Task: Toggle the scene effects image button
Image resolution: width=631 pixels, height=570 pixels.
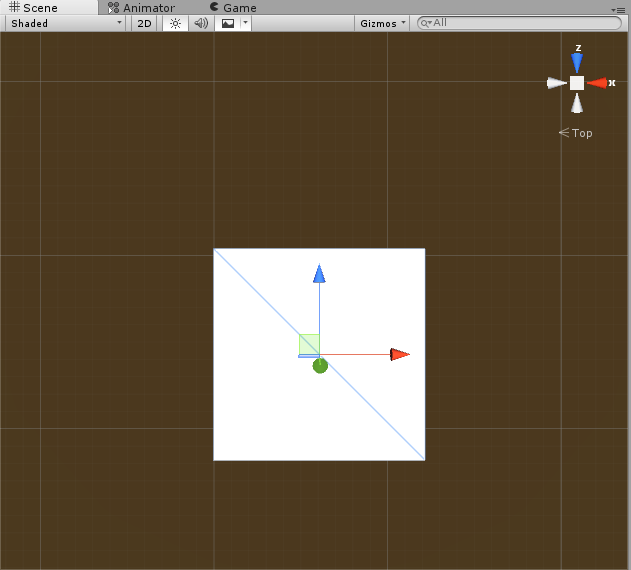Action: pos(228,23)
